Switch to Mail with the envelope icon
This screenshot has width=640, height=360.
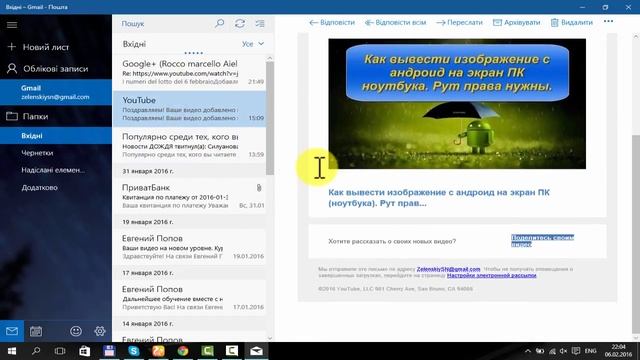12,331
